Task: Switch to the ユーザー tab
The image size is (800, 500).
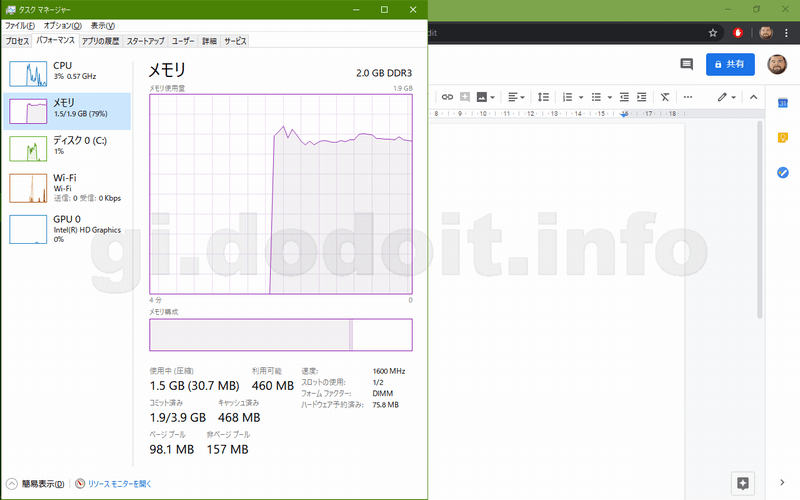Action: (183, 41)
